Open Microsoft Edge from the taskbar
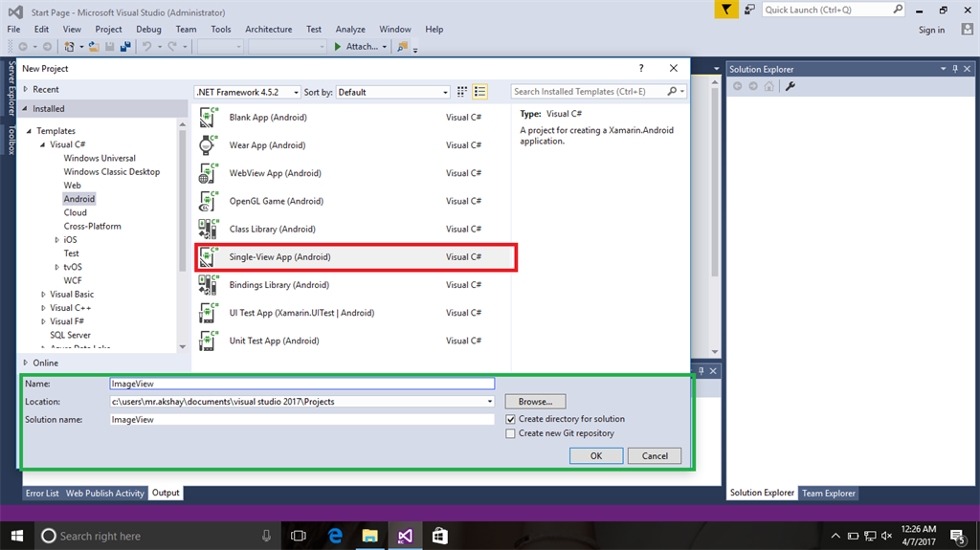Image resolution: width=980 pixels, height=550 pixels. [336, 536]
